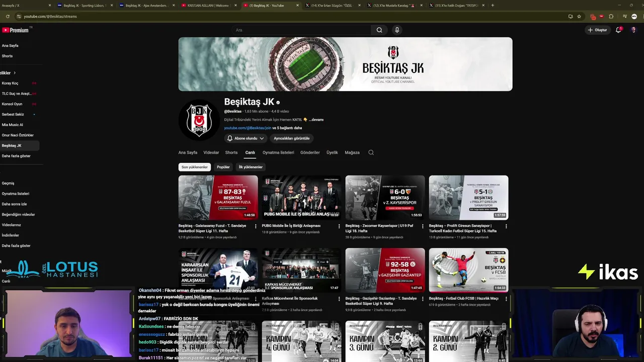Open the 'Gönderiler' channel tab
The height and width of the screenshot is (362, 644).
[x=310, y=152]
